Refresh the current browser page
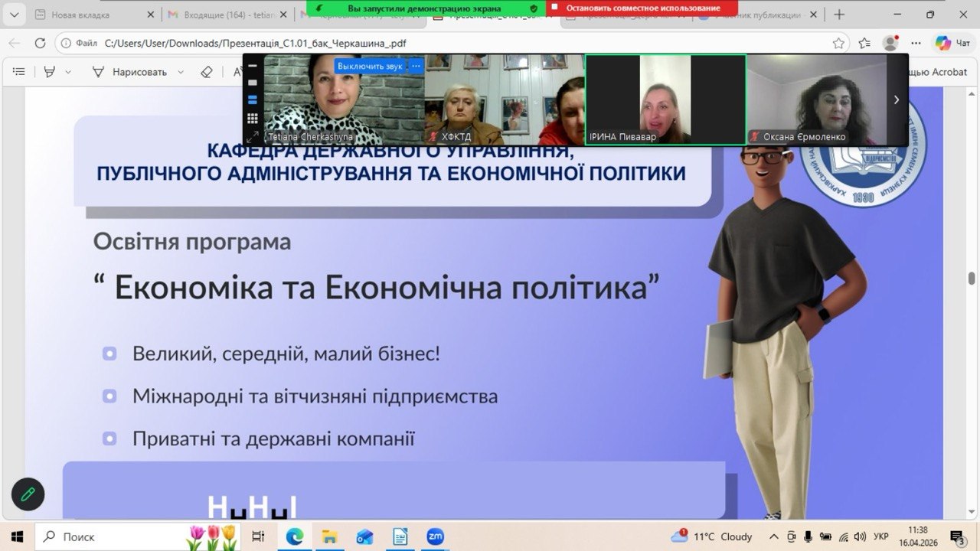Image resolution: width=980 pixels, height=551 pixels. tap(40, 44)
